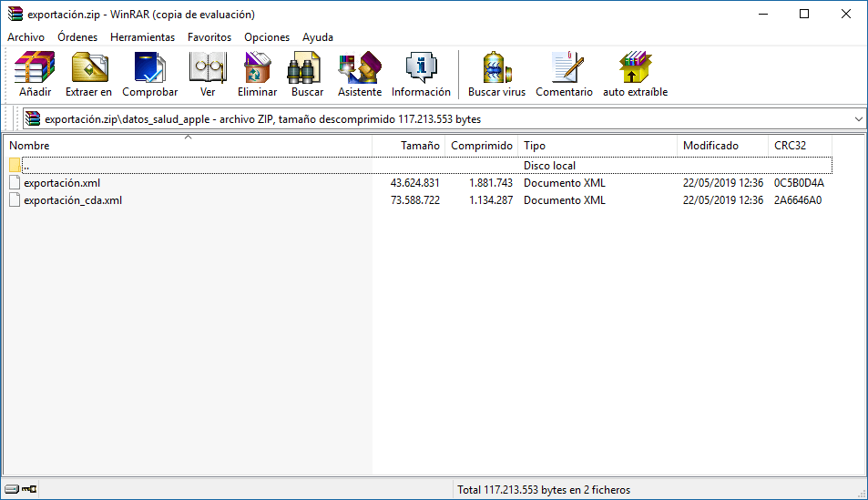Open the Opciones menu
868x500 pixels.
tap(267, 37)
